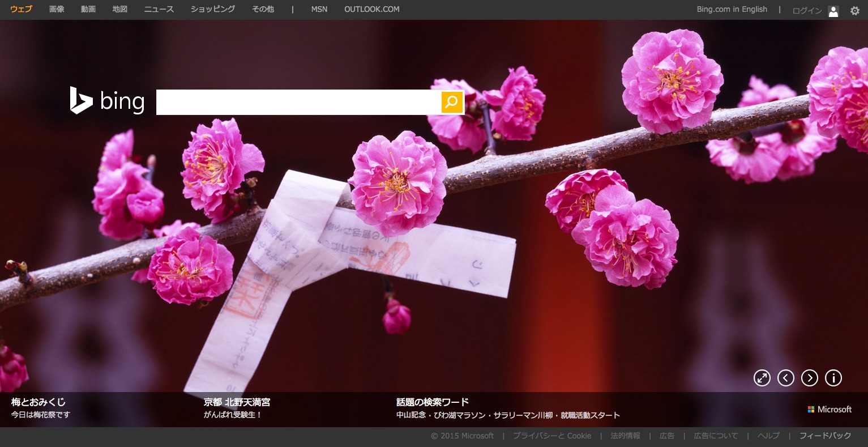Click フィードバック in the footer
The height and width of the screenshot is (447, 868).
[825, 436]
